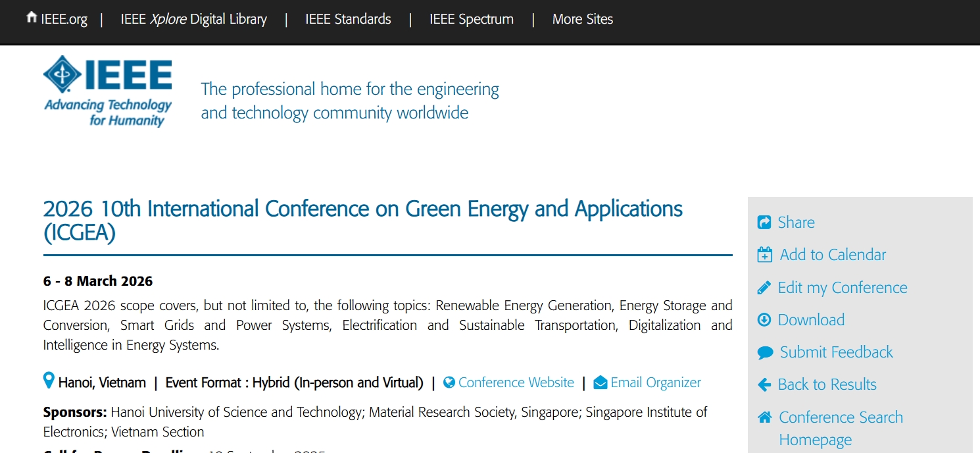Viewport: 980px width, 453px height.
Task: Click the Submit Feedback speech bubble icon
Action: click(x=765, y=353)
